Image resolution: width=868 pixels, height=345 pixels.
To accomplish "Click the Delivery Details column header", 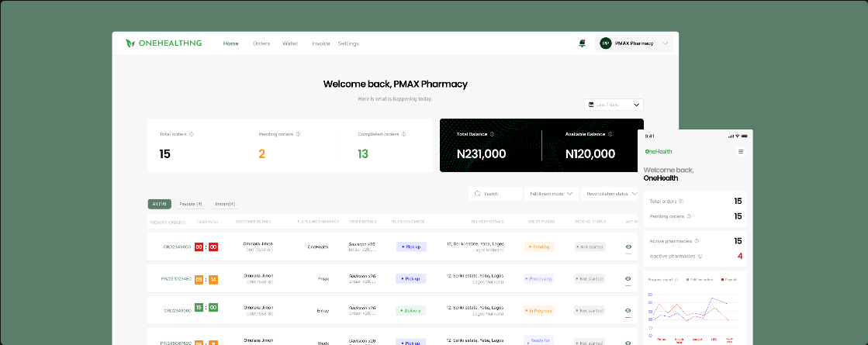I will pyautogui.click(x=488, y=223).
